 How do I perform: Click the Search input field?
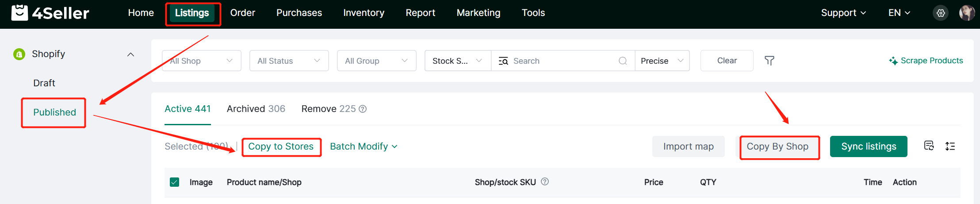point(562,61)
